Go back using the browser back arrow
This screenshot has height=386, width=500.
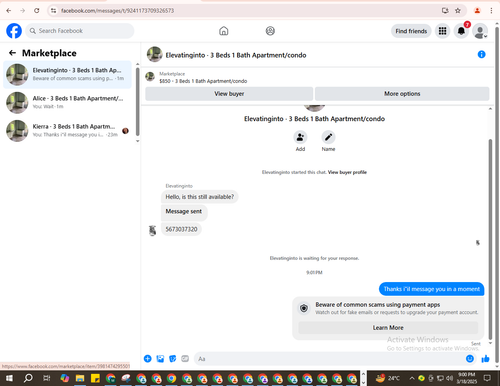(x=9, y=11)
